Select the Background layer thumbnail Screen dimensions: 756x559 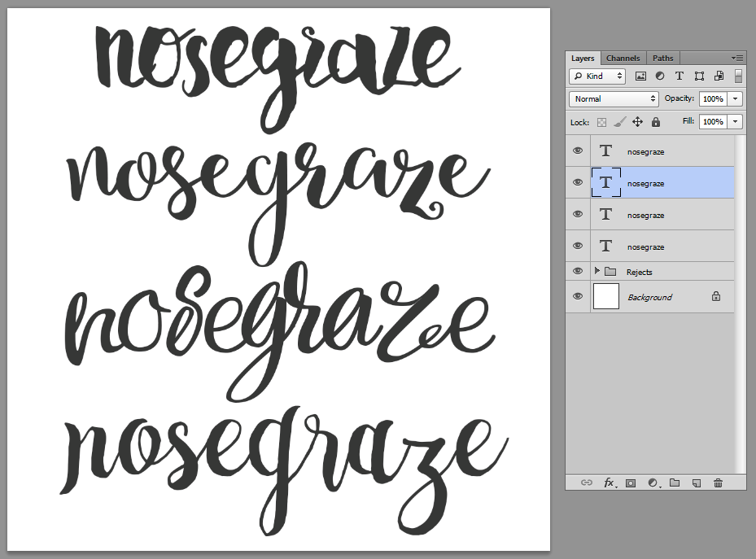pyautogui.click(x=606, y=297)
